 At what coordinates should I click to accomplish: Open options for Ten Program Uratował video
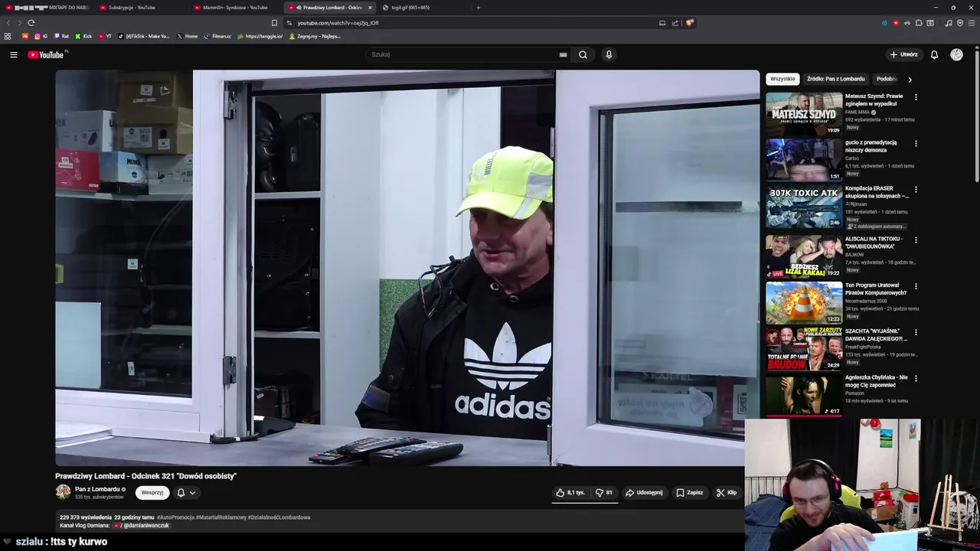click(x=916, y=286)
